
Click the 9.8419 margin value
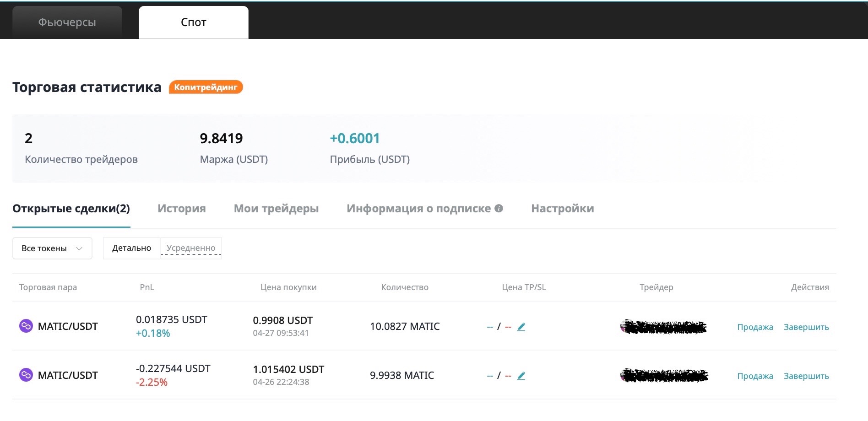point(221,138)
